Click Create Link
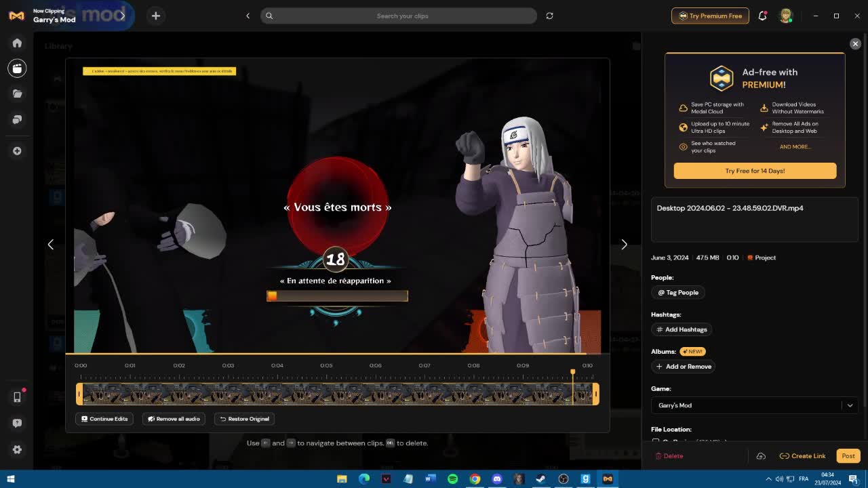This screenshot has width=868, height=488. coord(802,456)
